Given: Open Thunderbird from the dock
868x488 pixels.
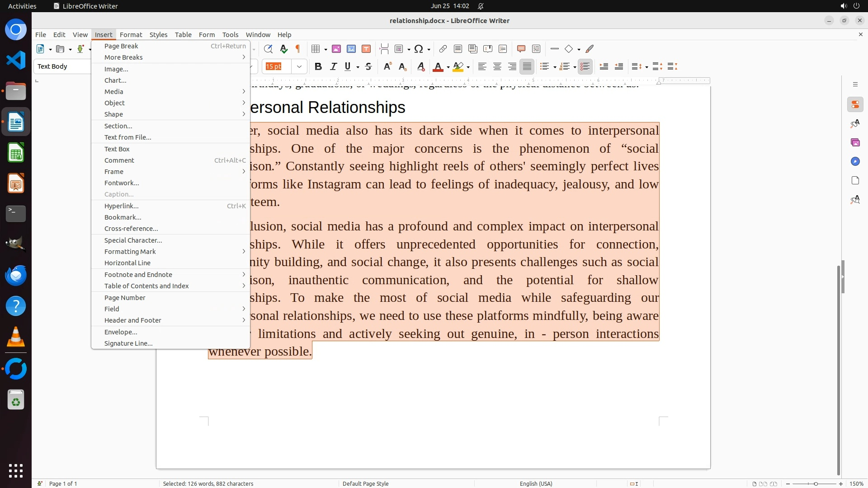Looking at the screenshot, I should (x=16, y=275).
